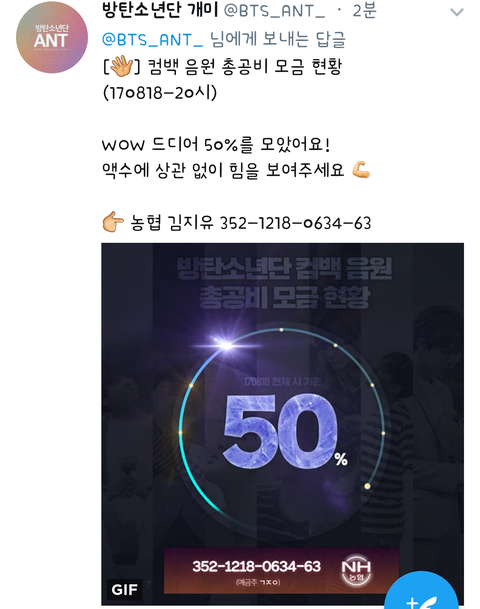Tap the account number banner in GIF

point(281,571)
